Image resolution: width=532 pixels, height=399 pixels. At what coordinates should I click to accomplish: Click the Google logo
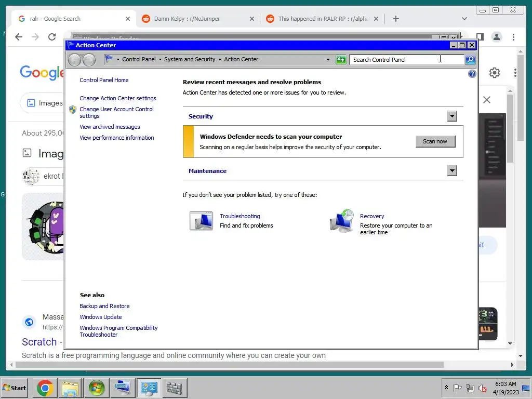pos(42,73)
